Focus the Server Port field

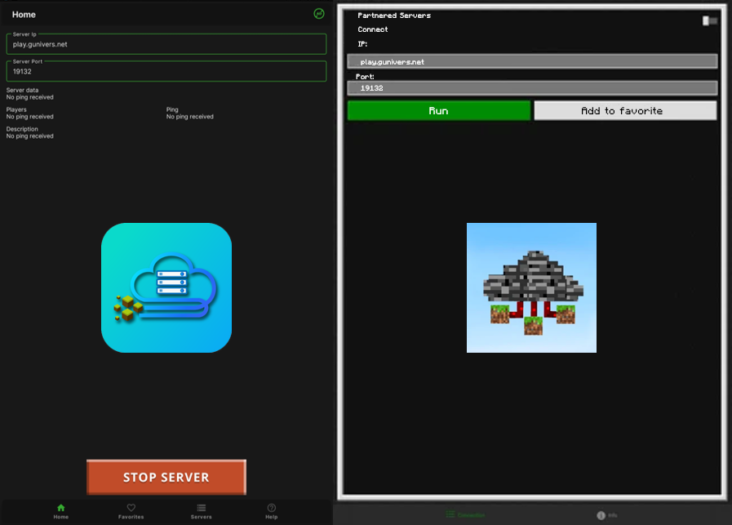(x=166, y=71)
